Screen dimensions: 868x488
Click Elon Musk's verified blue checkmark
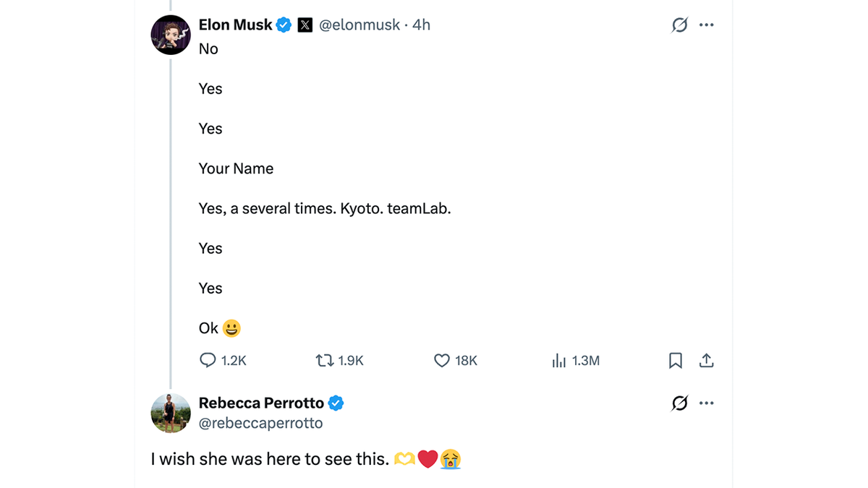coord(282,24)
